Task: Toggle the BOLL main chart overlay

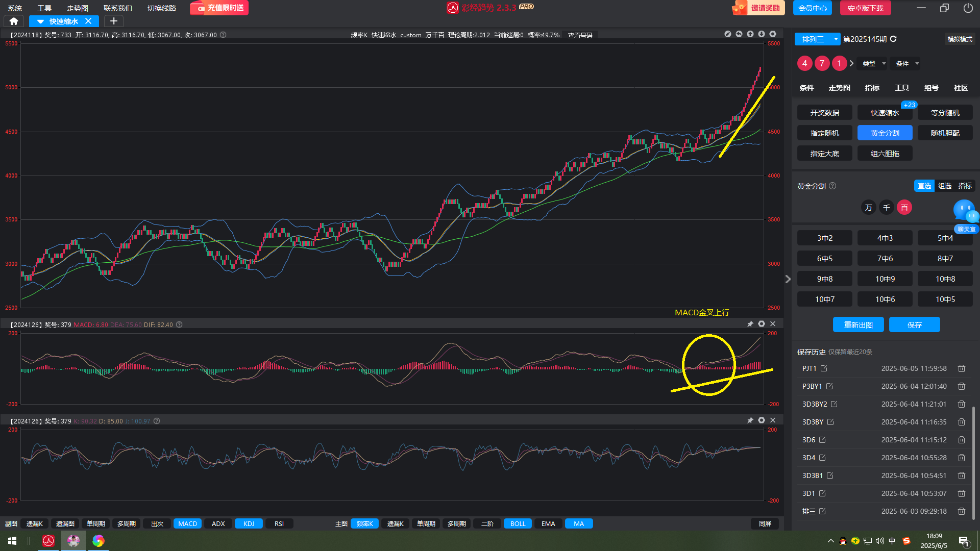Action: pos(518,523)
